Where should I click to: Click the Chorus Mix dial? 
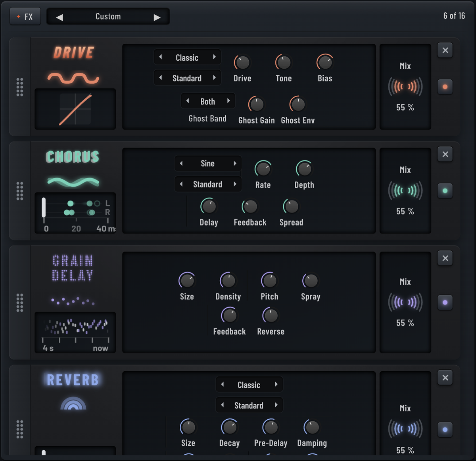click(405, 191)
